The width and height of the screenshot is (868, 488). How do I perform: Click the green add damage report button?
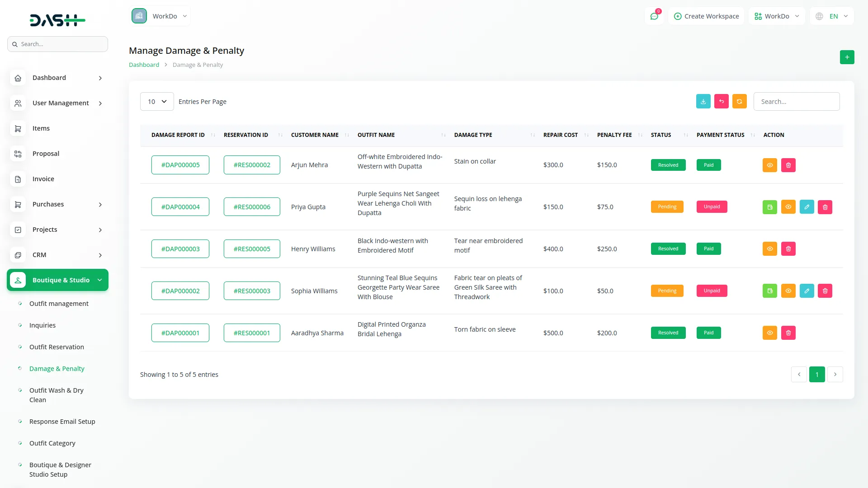point(847,57)
